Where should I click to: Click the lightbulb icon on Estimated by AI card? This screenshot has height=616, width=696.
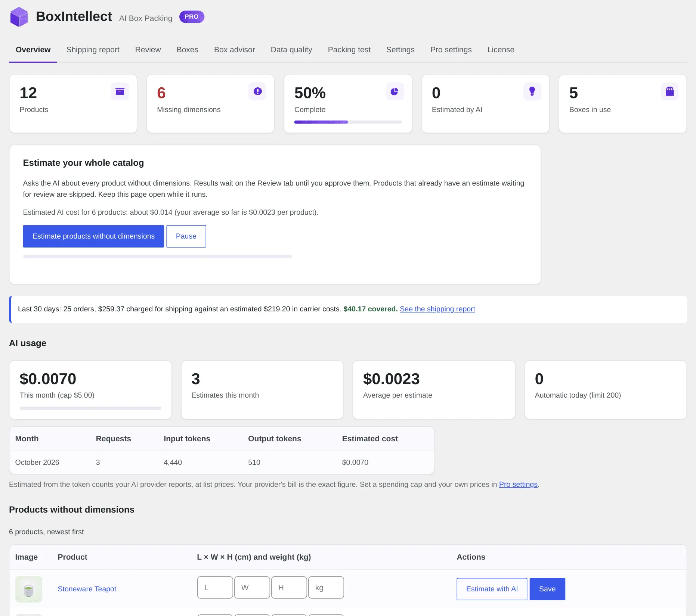pyautogui.click(x=532, y=91)
